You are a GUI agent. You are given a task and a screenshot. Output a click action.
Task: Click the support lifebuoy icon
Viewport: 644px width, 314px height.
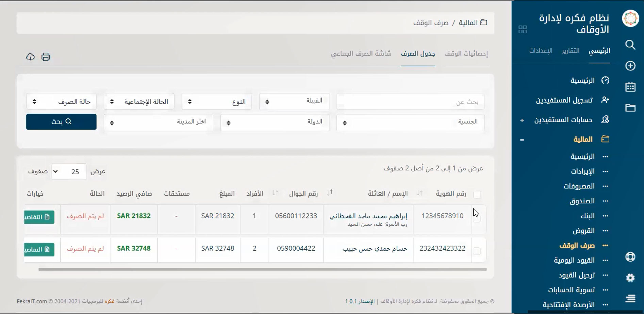coord(630,257)
